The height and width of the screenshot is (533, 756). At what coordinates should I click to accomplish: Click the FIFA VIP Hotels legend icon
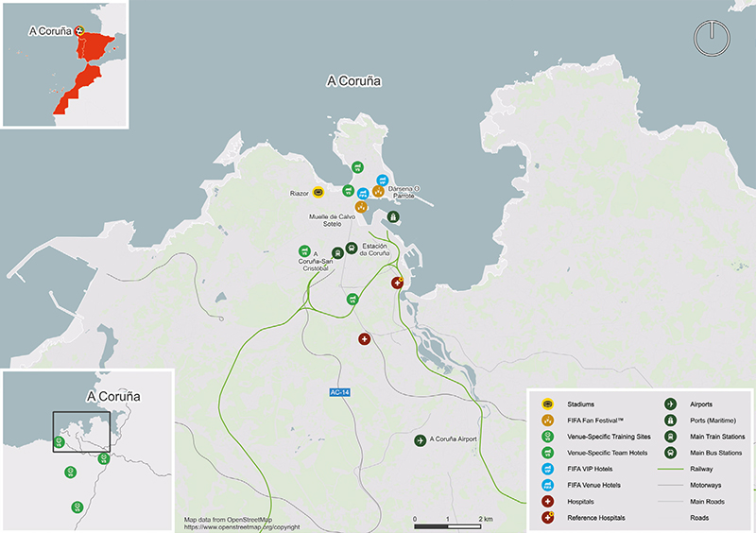tap(547, 469)
